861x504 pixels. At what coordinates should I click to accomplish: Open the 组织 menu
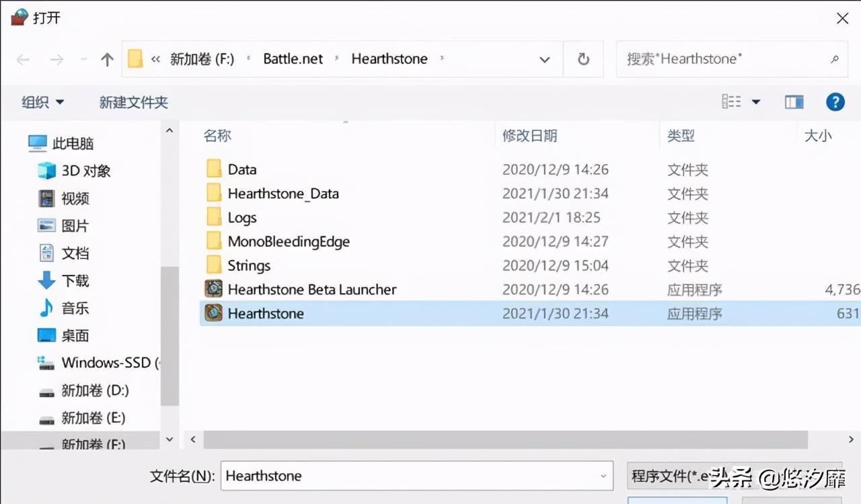(x=42, y=102)
